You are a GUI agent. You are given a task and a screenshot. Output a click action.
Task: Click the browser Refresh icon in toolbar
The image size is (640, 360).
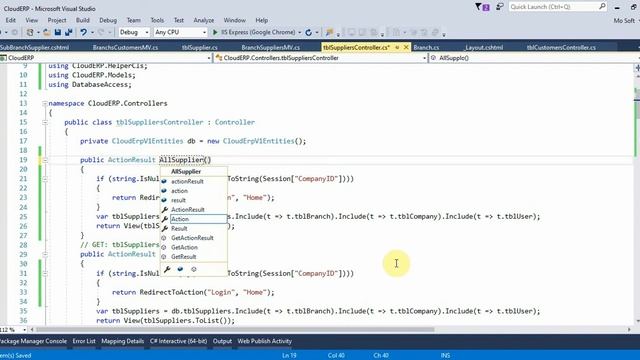pos(309,32)
